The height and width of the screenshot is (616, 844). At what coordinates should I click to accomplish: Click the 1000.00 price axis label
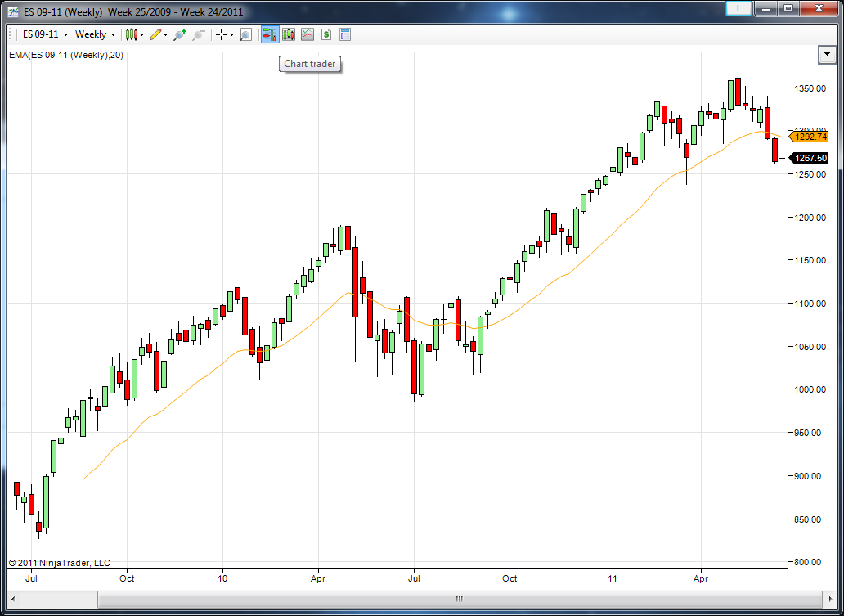pos(810,389)
